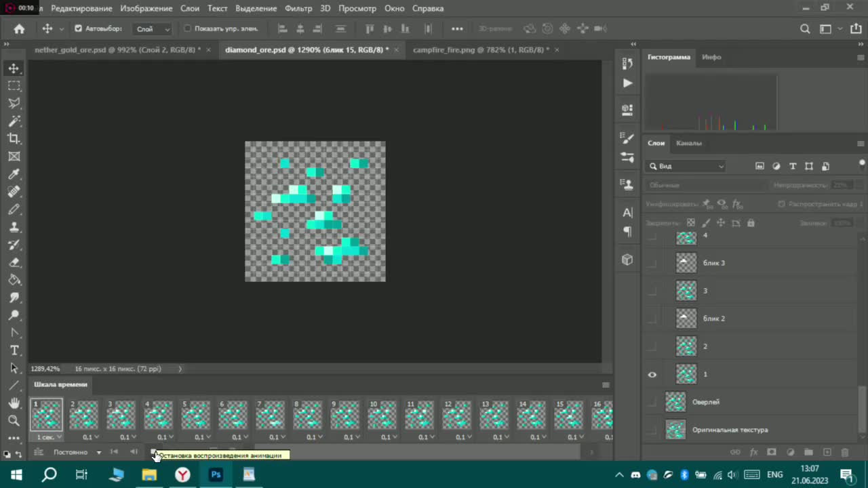This screenshot has height=488, width=868.
Task: Open the Character panel icon
Action: [627, 212]
